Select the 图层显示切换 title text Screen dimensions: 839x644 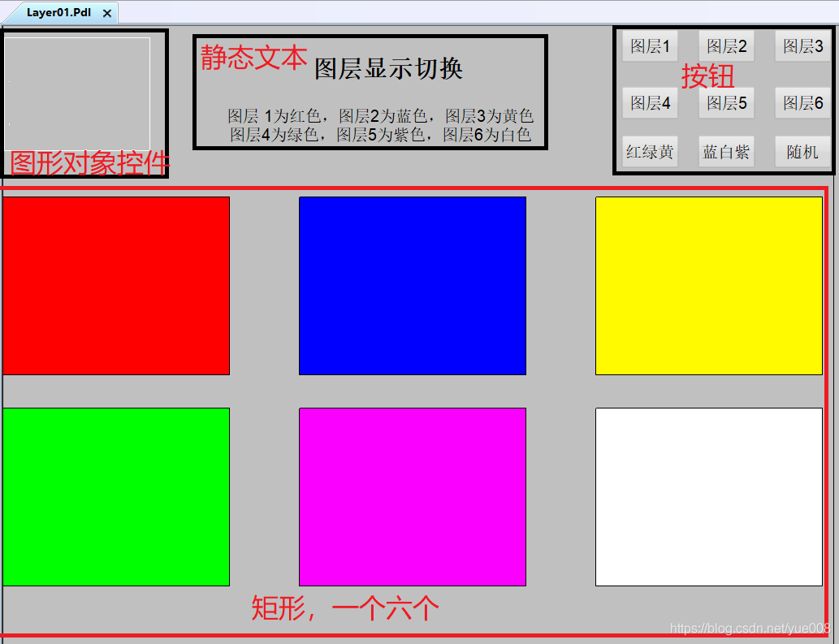click(x=388, y=69)
